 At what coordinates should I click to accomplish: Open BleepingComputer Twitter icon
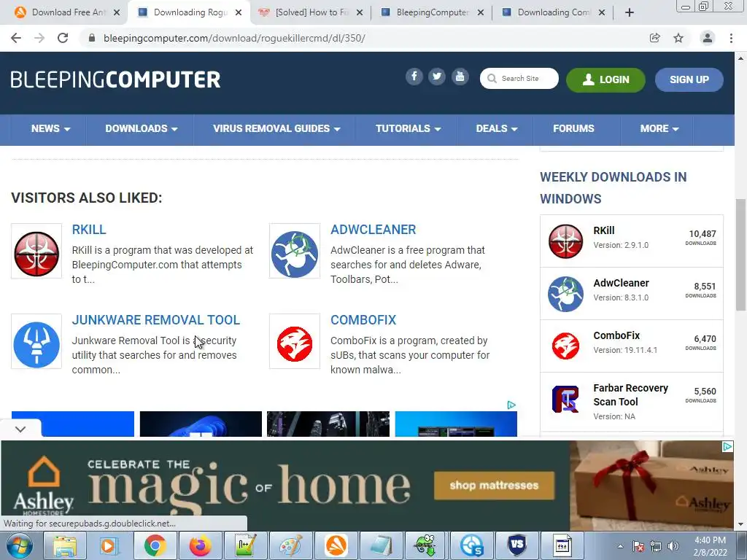pos(437,77)
